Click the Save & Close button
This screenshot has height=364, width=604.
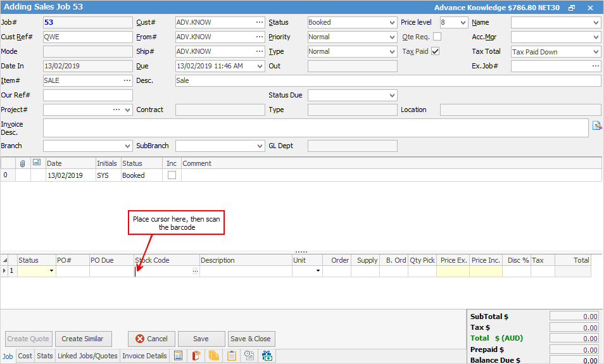[x=251, y=339]
